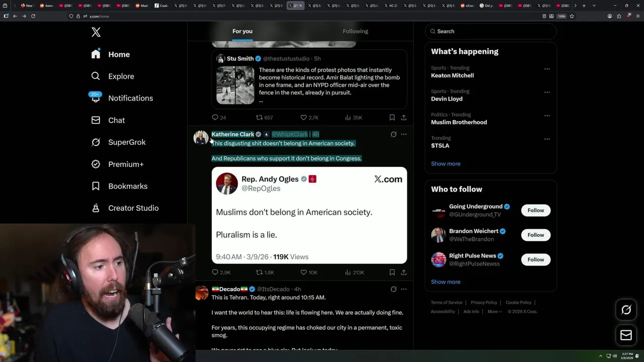Image resolution: width=644 pixels, height=362 pixels.
Task: Follow Going Underground
Action: click(x=536, y=210)
